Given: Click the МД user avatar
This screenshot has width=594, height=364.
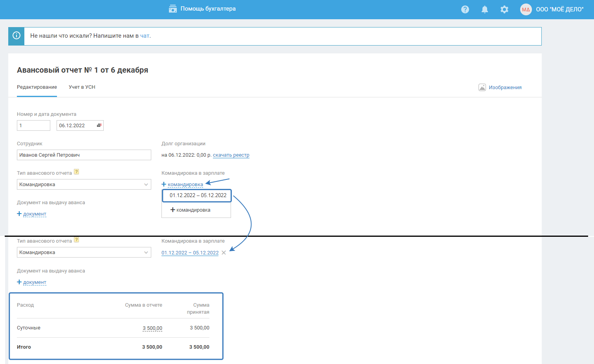Looking at the screenshot, I should (x=526, y=9).
